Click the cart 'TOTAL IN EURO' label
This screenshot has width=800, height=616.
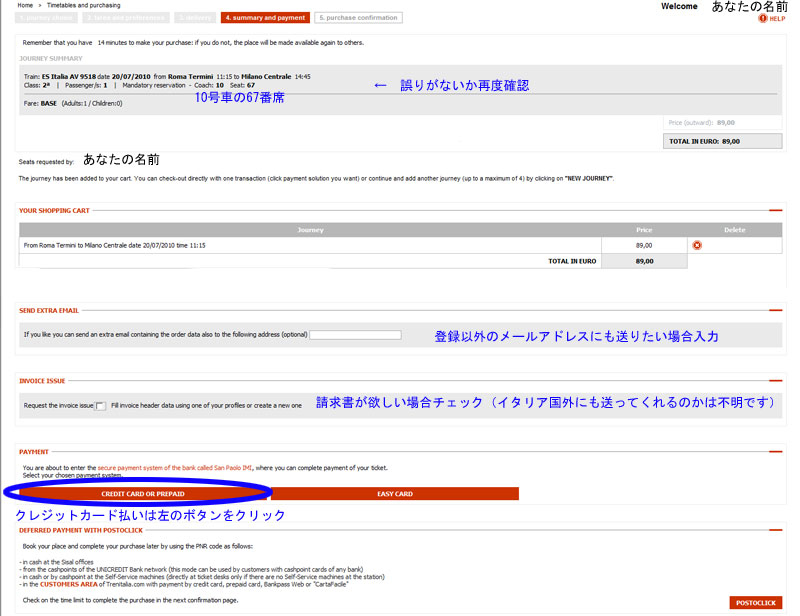(x=572, y=261)
